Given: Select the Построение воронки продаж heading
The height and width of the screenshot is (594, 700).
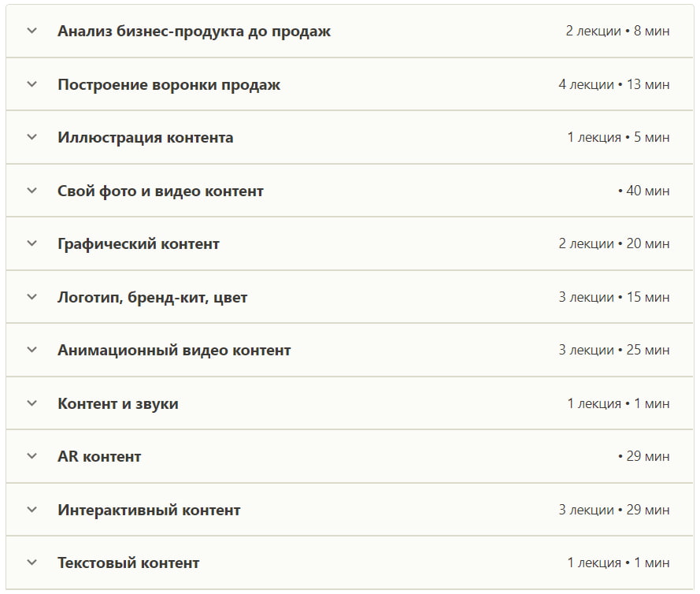Looking at the screenshot, I should tap(169, 84).
